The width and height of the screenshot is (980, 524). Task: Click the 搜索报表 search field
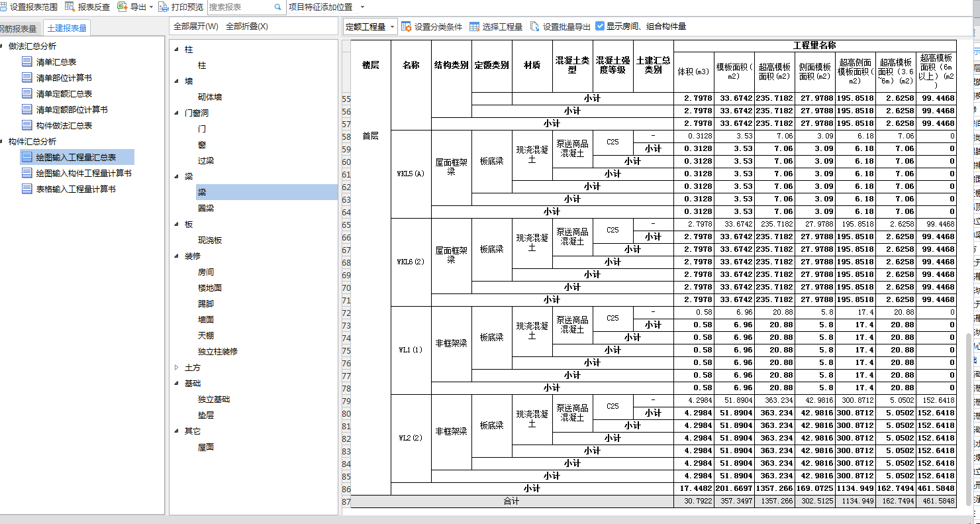click(240, 7)
